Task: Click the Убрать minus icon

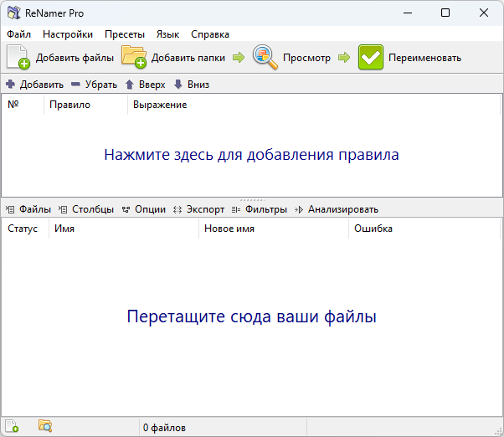Action: [x=76, y=85]
